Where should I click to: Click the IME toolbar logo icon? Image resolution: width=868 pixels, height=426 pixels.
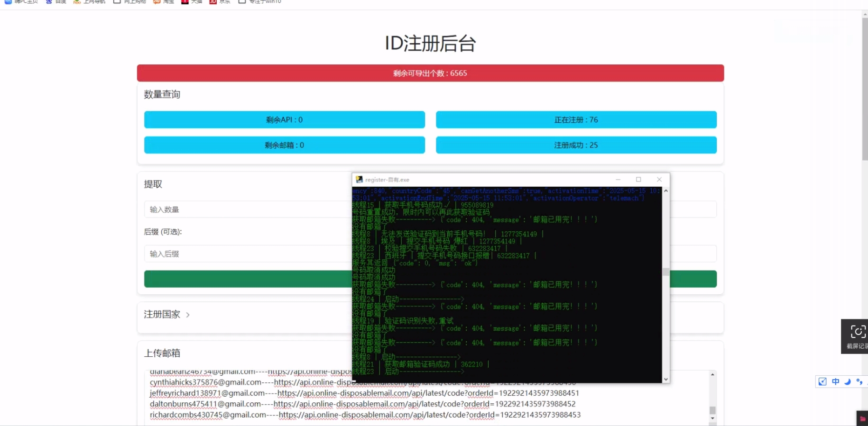(x=822, y=381)
